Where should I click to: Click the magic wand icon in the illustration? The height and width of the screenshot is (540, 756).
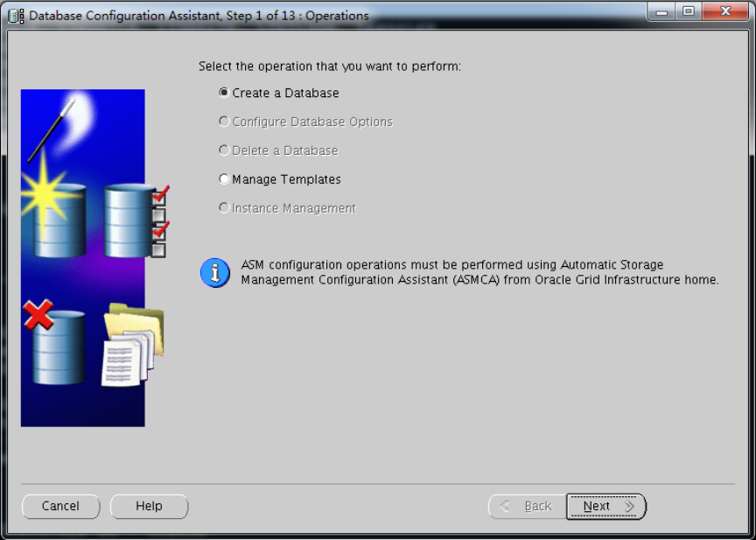[x=52, y=130]
